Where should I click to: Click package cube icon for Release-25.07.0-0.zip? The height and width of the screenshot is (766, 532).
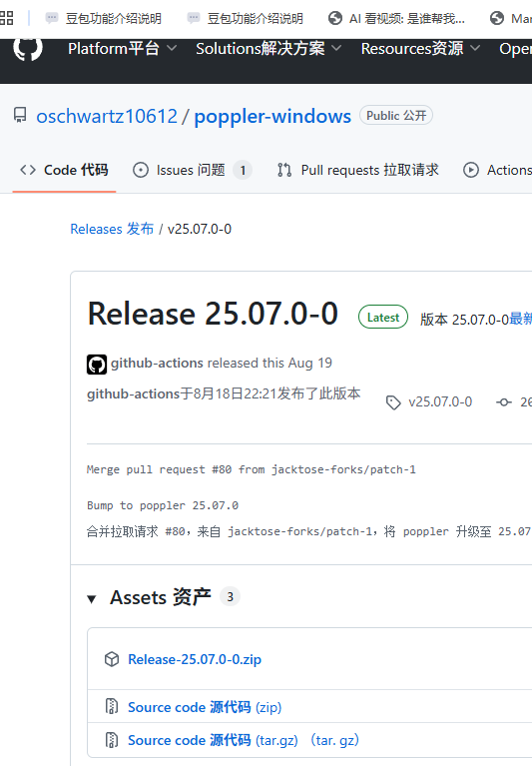click(112, 659)
